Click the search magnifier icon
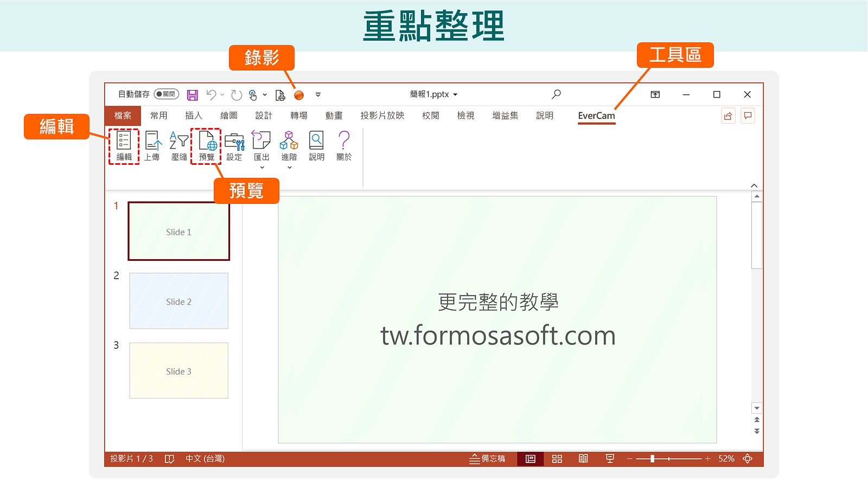Screen dimensions: 868x488 point(556,94)
